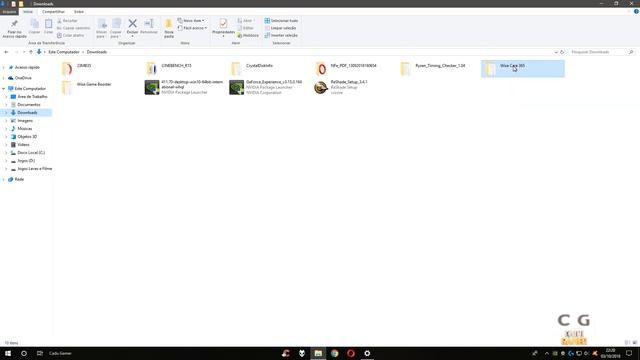Open address bar history dropdown

556,52
